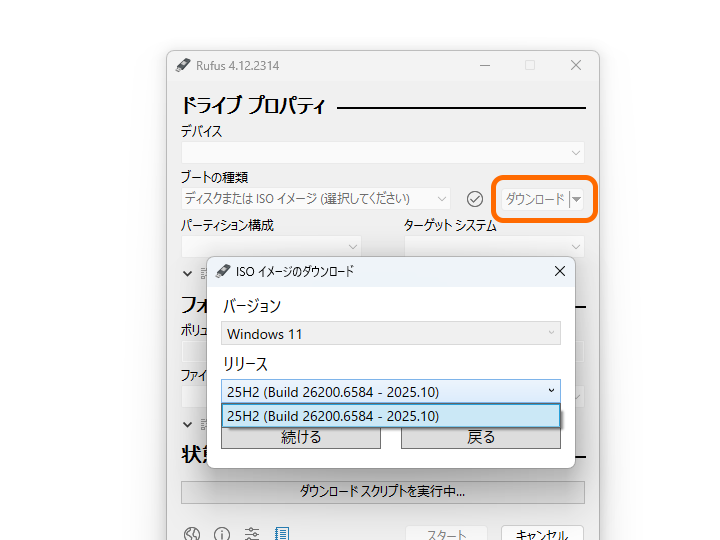Select the 25H2 Build 26200.6584 list option

391,416
